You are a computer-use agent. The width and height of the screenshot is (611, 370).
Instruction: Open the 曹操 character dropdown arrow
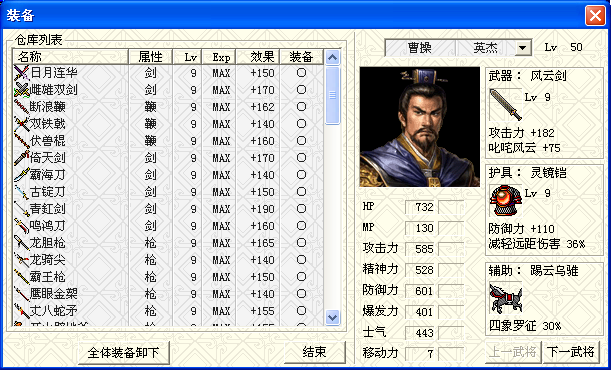pos(523,48)
